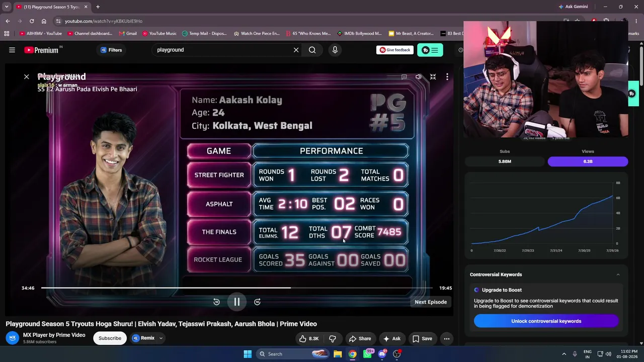The image size is (644, 362).
Task: Select the Views stat pill
Action: pos(588,161)
